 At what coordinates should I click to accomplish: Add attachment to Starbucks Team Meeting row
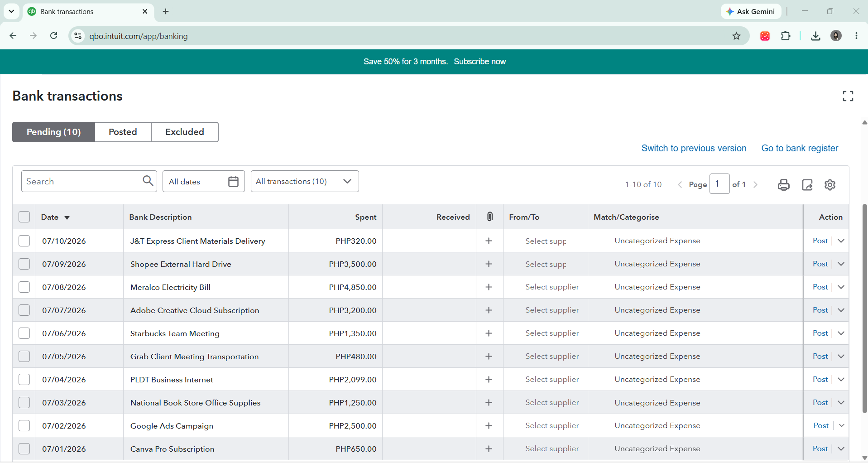pyautogui.click(x=489, y=333)
